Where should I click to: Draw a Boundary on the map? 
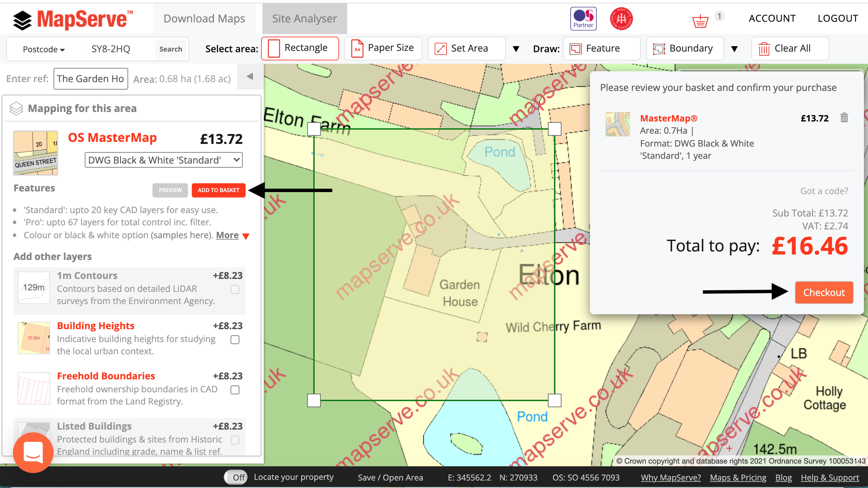[685, 49]
